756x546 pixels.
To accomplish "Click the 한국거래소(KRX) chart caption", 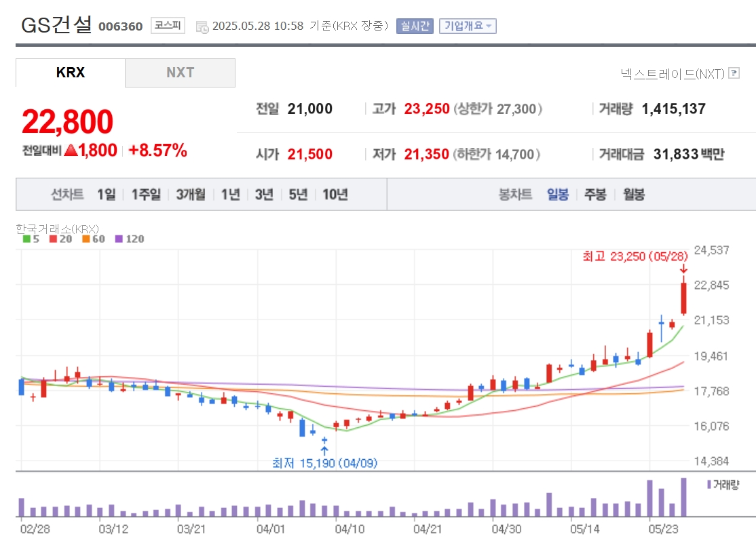I will pyautogui.click(x=58, y=229).
